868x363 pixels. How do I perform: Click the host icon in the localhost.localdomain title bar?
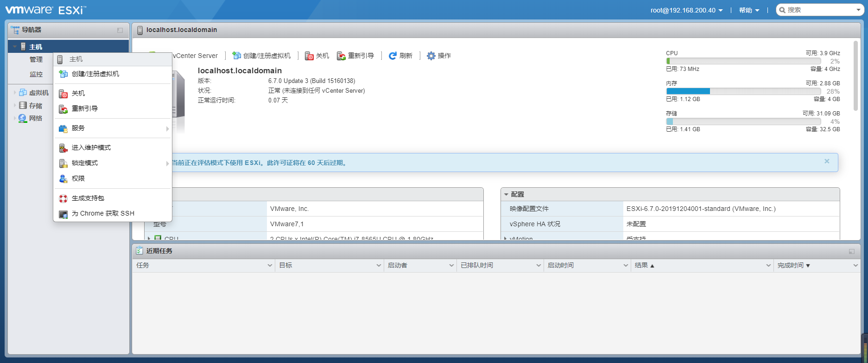(x=140, y=30)
